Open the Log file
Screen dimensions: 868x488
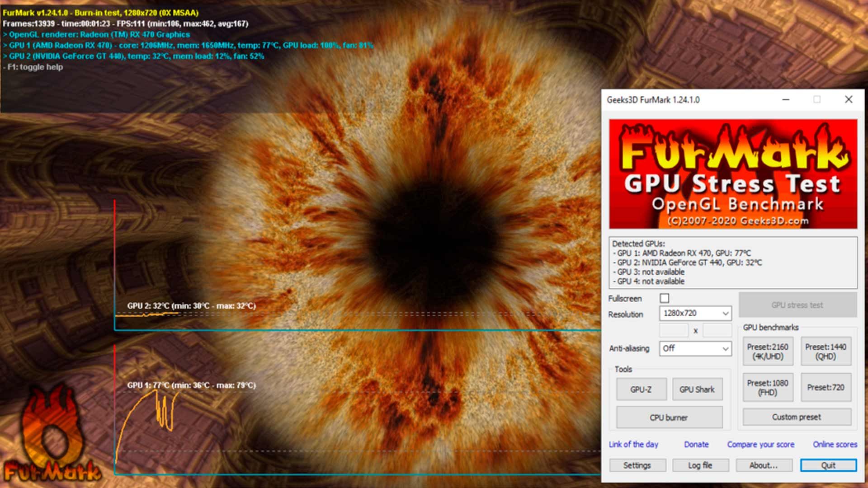point(700,465)
